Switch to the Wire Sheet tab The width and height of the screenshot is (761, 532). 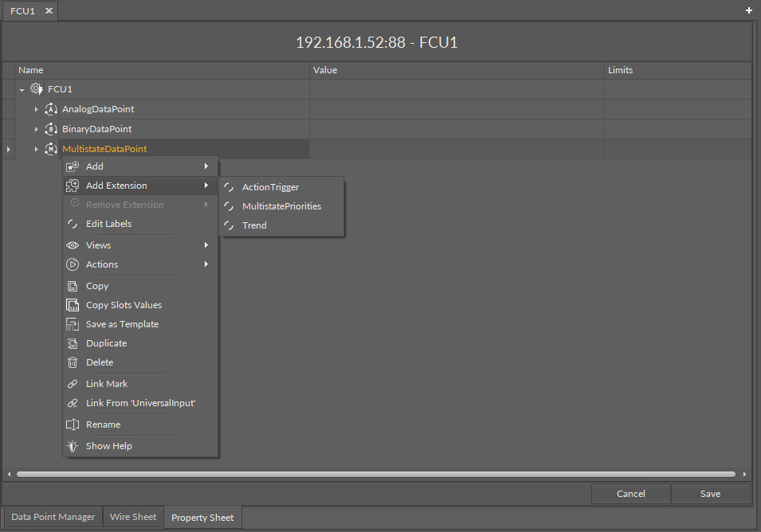click(132, 517)
